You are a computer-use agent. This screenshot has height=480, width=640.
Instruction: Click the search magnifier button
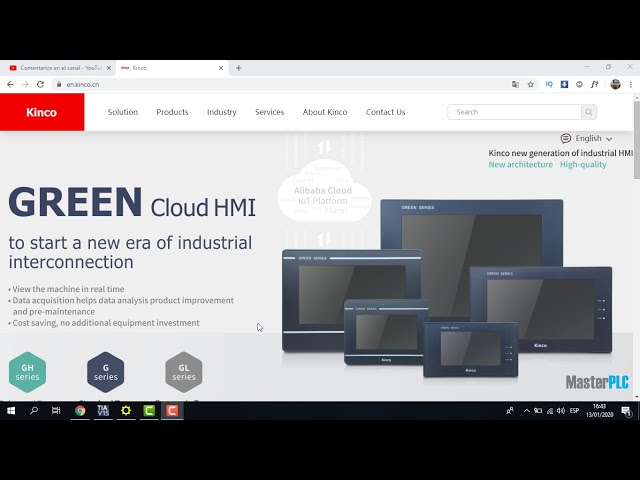click(589, 112)
